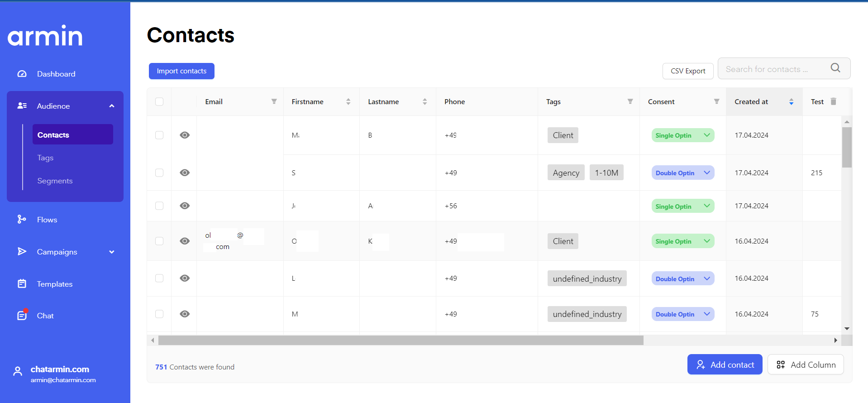Expand the Campaigns sidebar menu
This screenshot has width=868, height=403.
(x=111, y=252)
